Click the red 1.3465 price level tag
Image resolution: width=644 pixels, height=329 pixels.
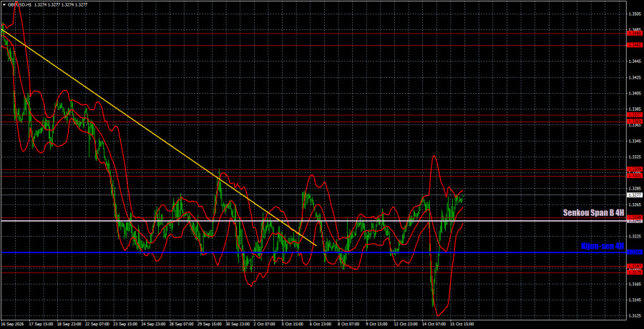pyautogui.click(x=633, y=45)
